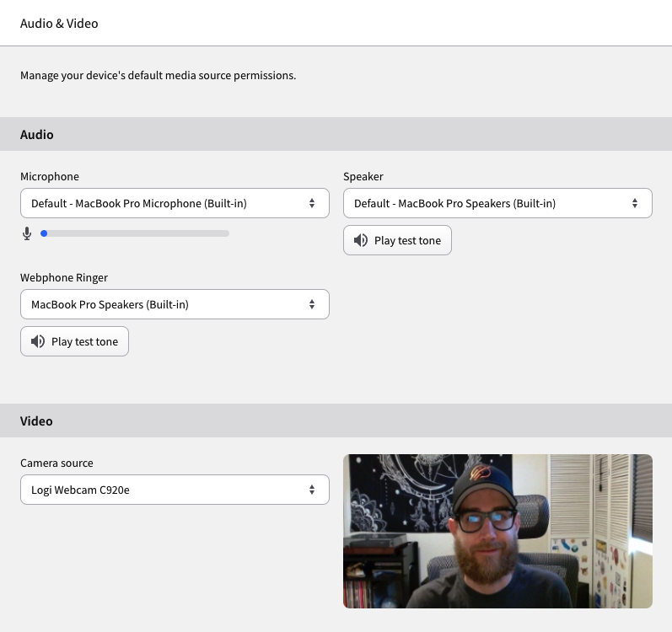Click the Webphone Ringer label

[64, 277]
